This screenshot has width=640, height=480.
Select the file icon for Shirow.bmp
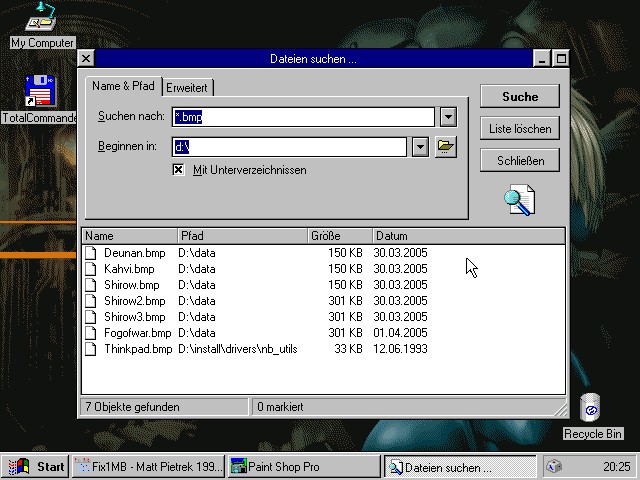[x=91, y=285]
